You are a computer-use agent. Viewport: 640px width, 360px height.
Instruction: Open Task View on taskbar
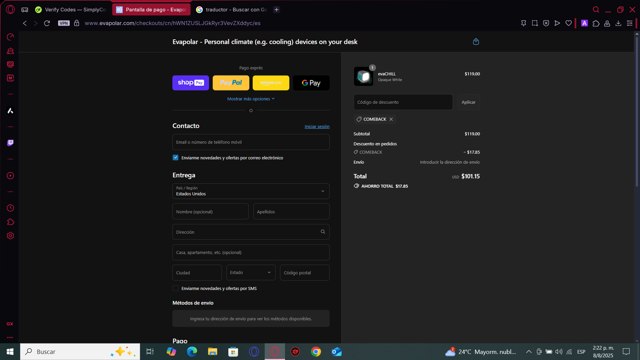[150, 351]
